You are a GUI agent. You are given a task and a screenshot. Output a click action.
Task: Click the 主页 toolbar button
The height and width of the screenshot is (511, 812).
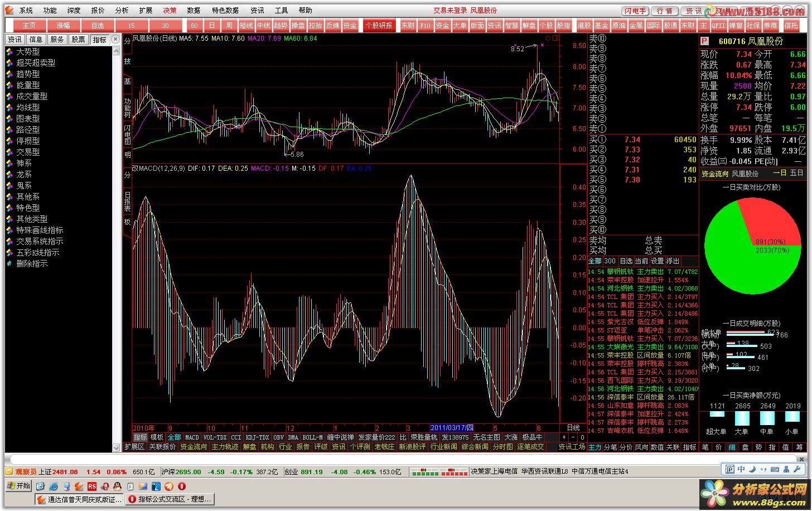29,26
